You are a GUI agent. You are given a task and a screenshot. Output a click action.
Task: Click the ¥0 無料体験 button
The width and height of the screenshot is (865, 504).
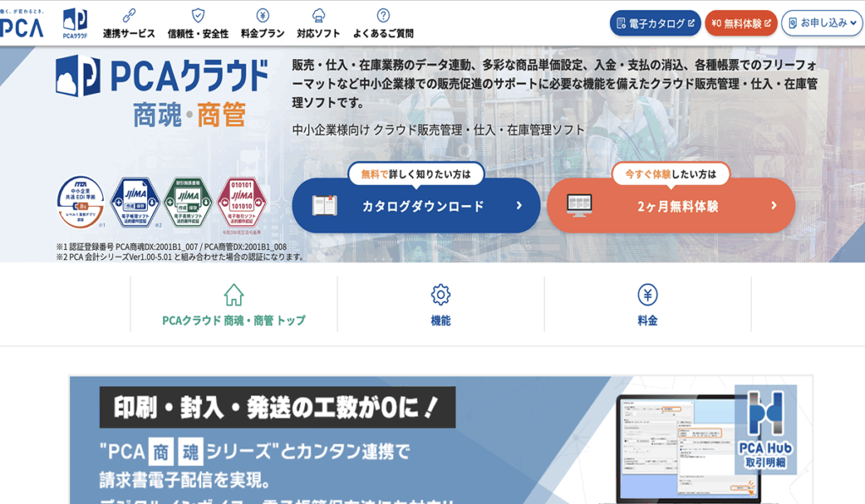(x=741, y=23)
